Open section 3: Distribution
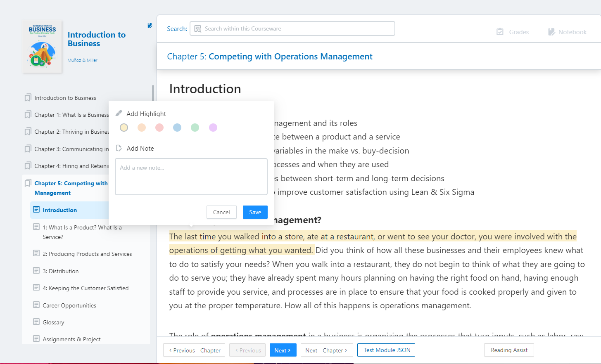Image resolution: width=601 pixels, height=364 pixels. pos(60,271)
